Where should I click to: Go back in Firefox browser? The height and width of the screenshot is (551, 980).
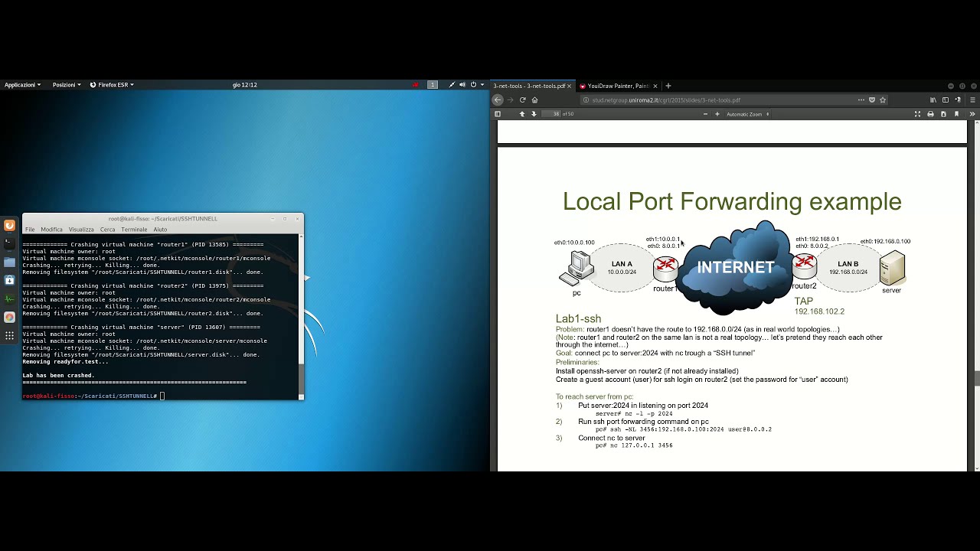(498, 99)
